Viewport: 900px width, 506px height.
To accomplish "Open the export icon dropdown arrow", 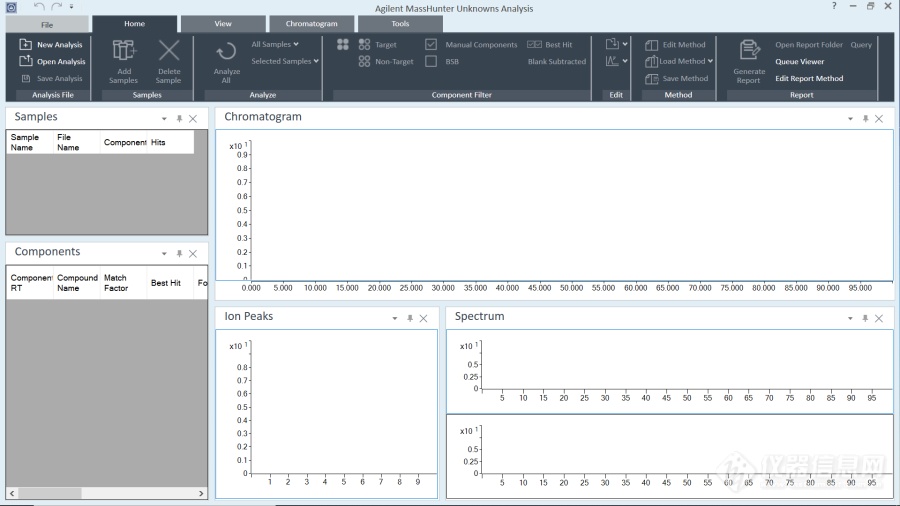I will click(x=625, y=44).
